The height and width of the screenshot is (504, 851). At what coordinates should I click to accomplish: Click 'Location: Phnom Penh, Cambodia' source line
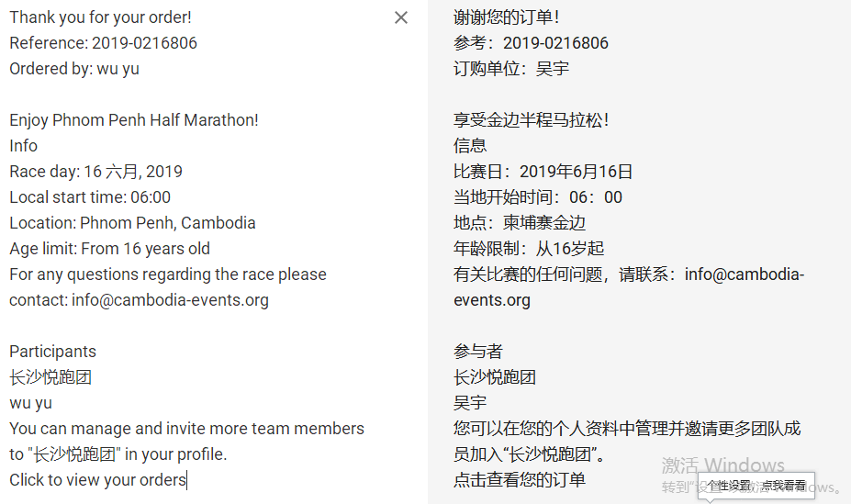(x=132, y=223)
